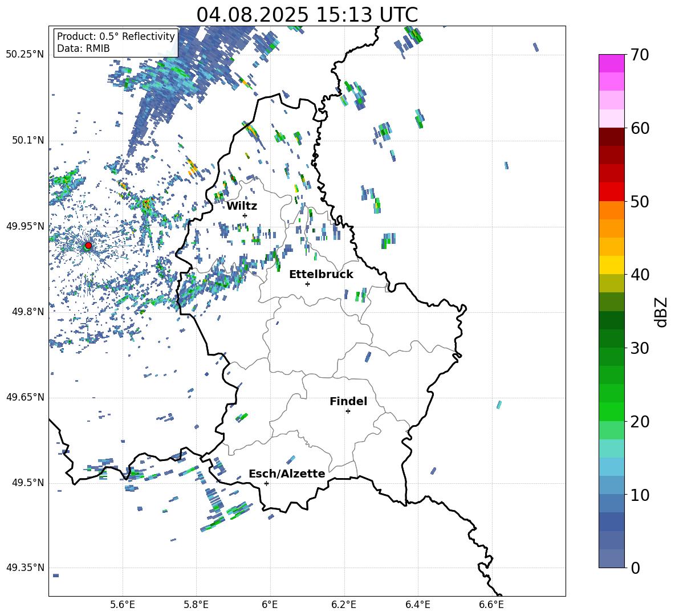Screen dimensions: 675x616
Task: Pick the slate blue bottom colorbar segment
Action: pos(612,558)
